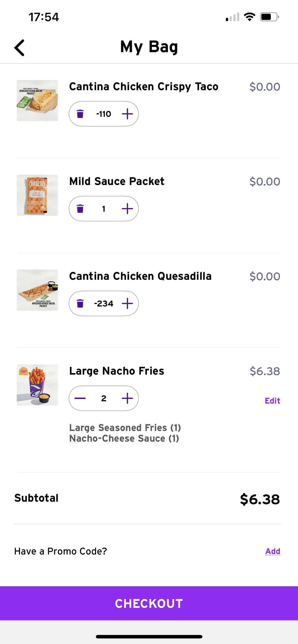The image size is (298, 644).
Task: Open Cantina Chicken Crispy Taco thumbnail
Action: point(37,101)
